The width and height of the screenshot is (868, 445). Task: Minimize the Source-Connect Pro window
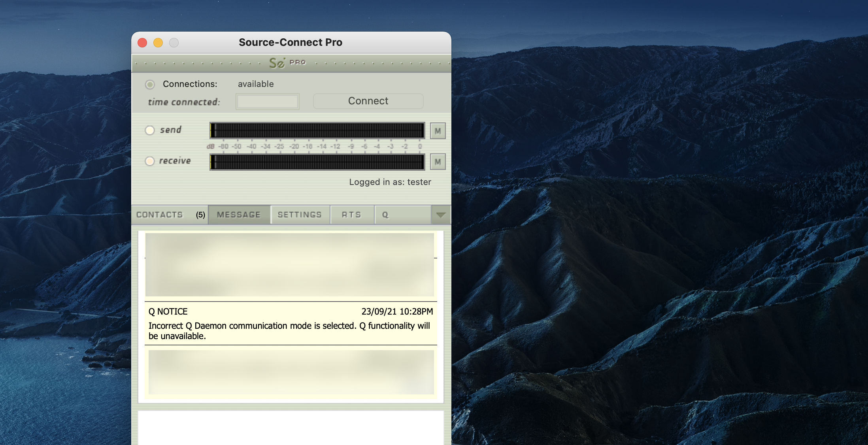[158, 43]
